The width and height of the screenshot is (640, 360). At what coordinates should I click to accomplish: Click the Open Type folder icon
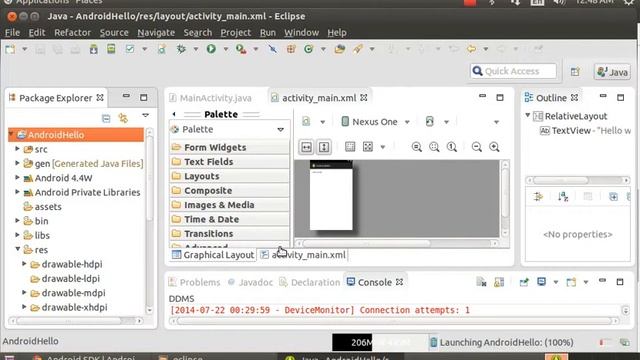tap(339, 49)
